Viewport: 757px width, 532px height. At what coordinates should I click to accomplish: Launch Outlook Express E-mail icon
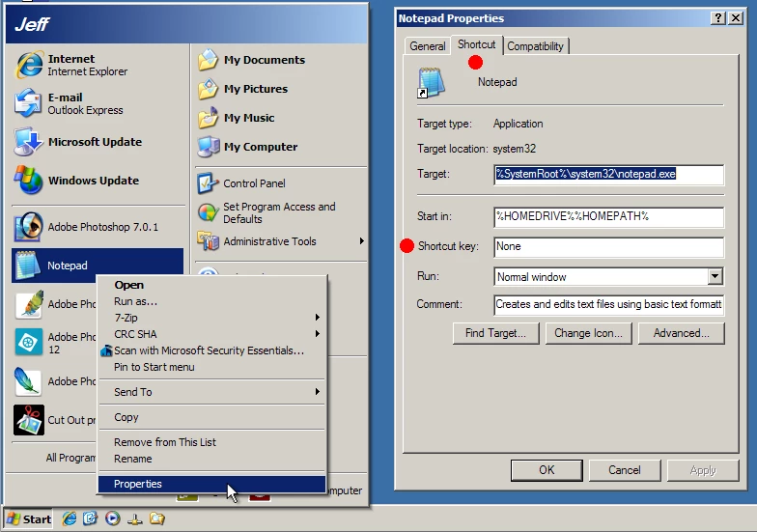pos(27,103)
